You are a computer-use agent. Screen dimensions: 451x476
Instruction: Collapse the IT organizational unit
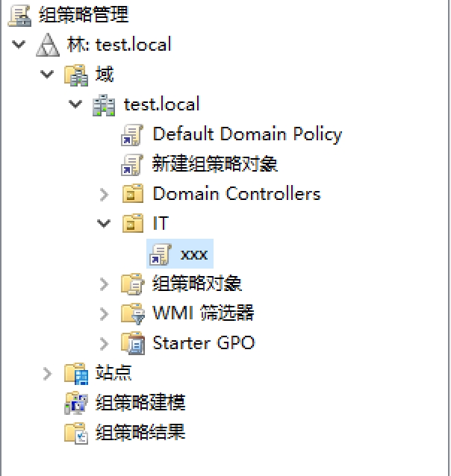point(104,224)
